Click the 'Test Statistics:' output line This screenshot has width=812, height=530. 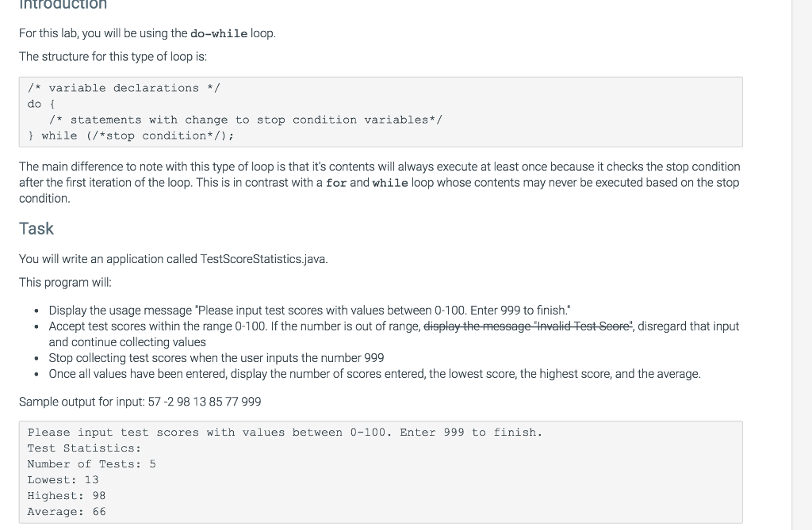[84, 448]
